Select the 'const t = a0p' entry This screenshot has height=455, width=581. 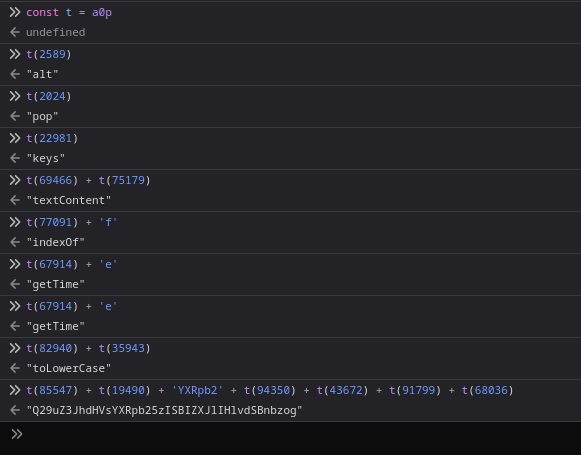[69, 12]
